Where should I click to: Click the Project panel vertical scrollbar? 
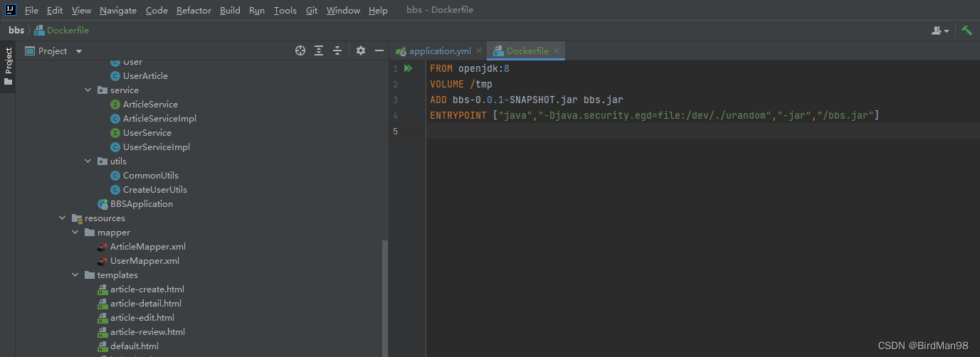[386, 298]
